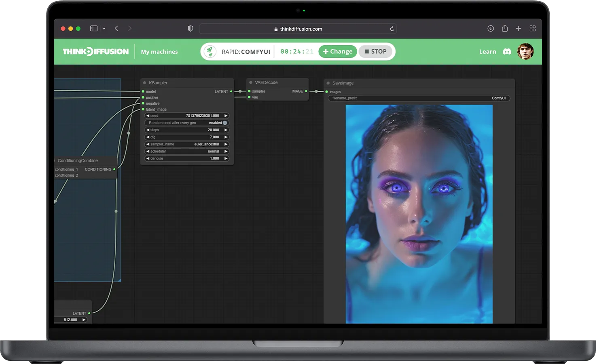Click the bottom-left node LATENT output socket

tap(89, 313)
